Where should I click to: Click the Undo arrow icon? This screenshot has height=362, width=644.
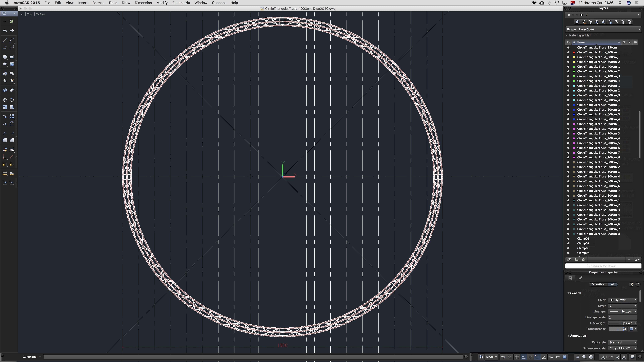click(5, 31)
